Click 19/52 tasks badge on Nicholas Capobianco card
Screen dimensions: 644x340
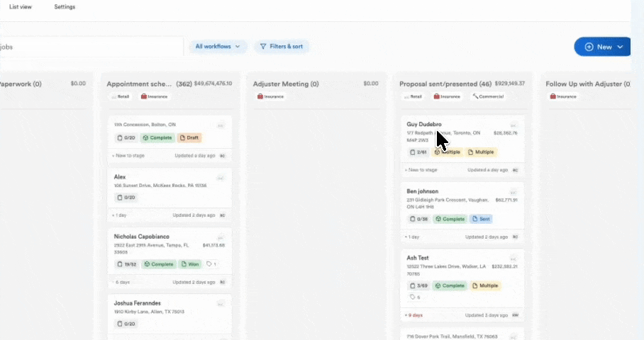(127, 264)
